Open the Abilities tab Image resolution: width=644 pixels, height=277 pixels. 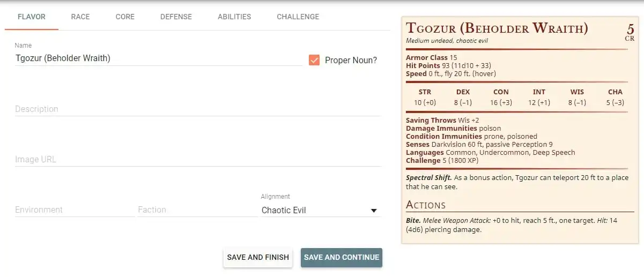(234, 17)
